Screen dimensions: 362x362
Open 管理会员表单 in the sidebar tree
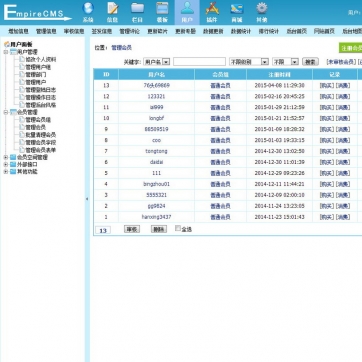(41, 150)
